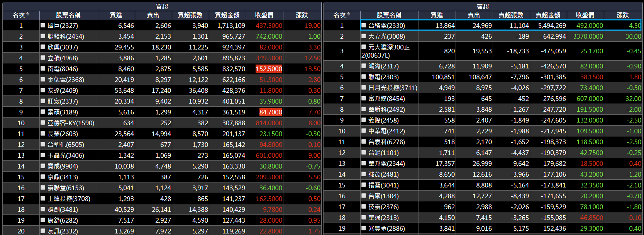Screen dimensions: 644x235
Task: Tick the checkbox for 南電(8046)
Action: click(43, 68)
